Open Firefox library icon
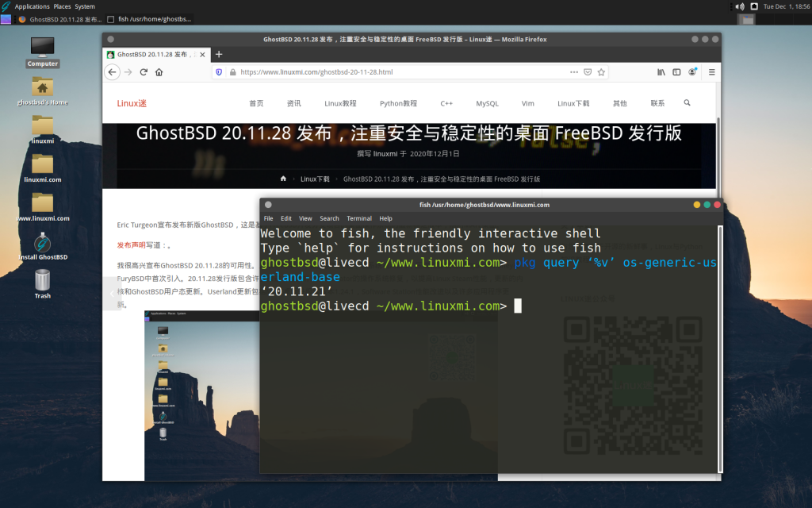The width and height of the screenshot is (812, 508). [661, 72]
